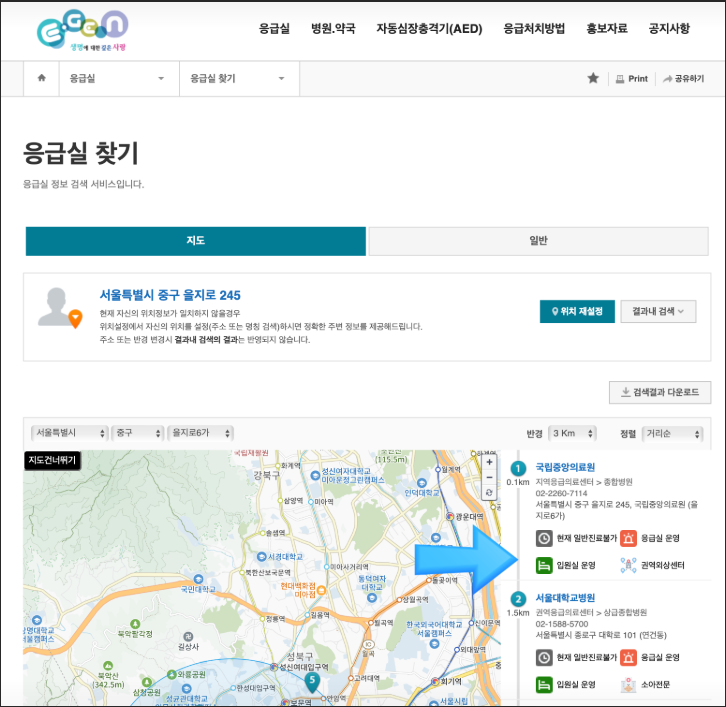Zoom out on the map
The height and width of the screenshot is (707, 726).
[488, 478]
